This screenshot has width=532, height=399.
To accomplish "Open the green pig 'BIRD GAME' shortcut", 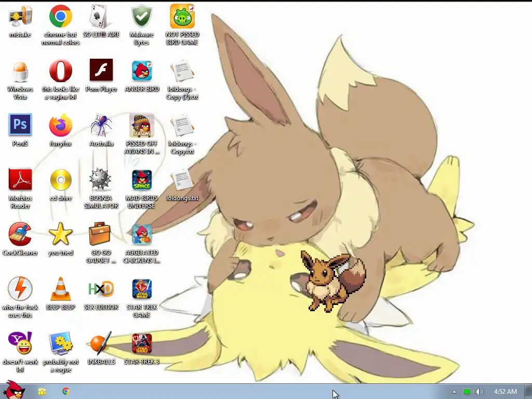I will [182, 16].
